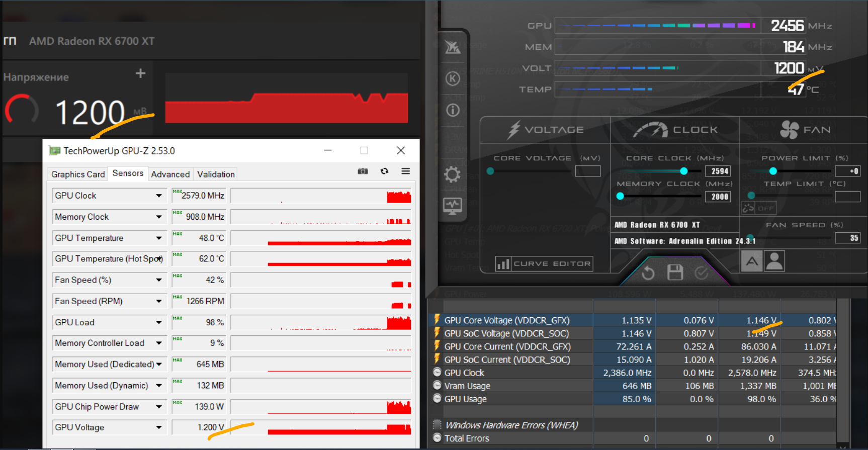Click the circle icon beside Total Errors
The height and width of the screenshot is (450, 868).
coord(437,438)
